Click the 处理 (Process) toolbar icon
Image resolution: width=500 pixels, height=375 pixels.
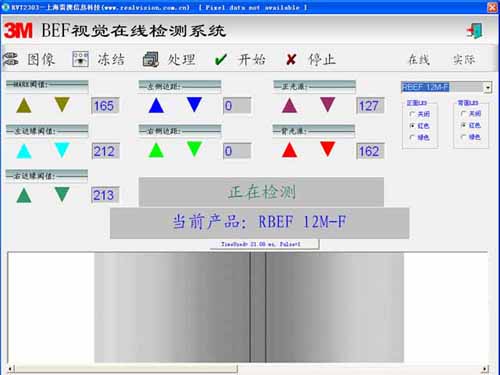(x=151, y=60)
